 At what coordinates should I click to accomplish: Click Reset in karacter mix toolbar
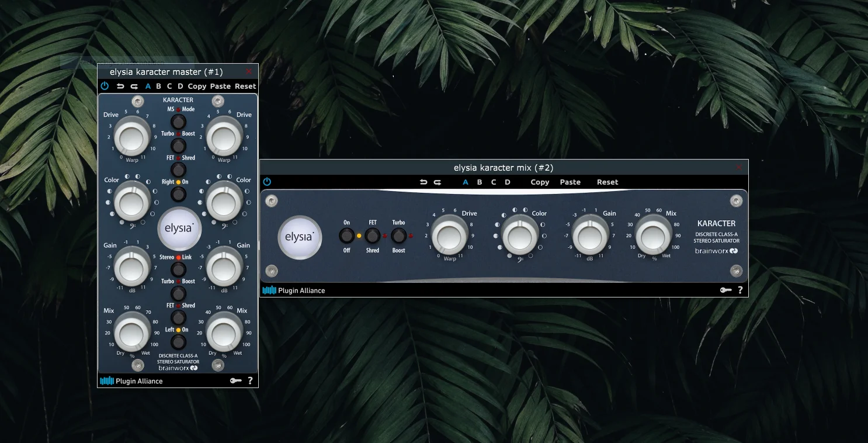pyautogui.click(x=607, y=182)
